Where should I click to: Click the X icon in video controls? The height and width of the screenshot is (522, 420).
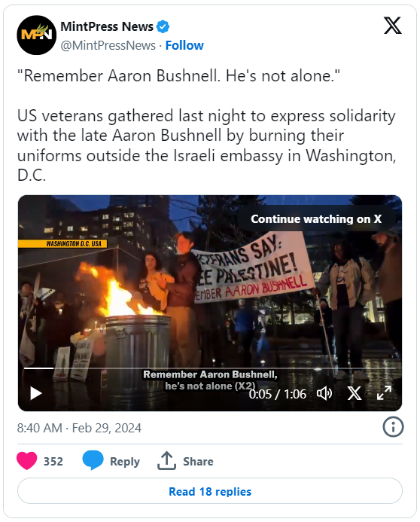click(355, 393)
